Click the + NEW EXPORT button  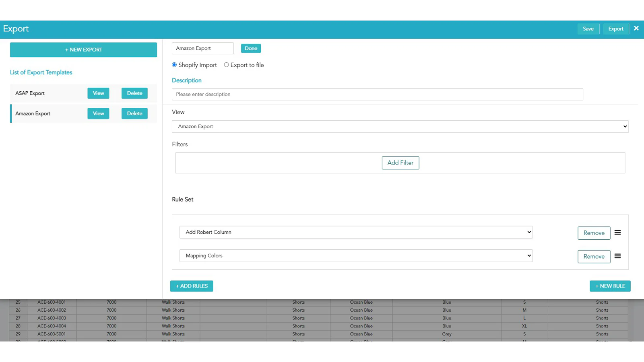(83, 50)
